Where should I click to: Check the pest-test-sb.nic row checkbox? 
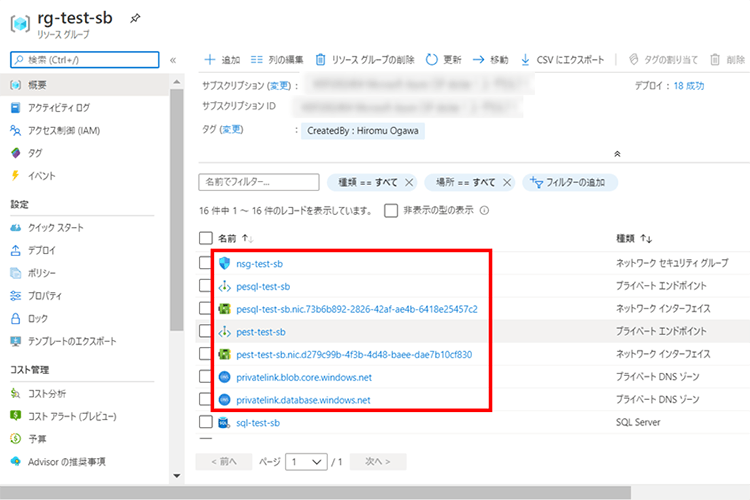click(206, 354)
